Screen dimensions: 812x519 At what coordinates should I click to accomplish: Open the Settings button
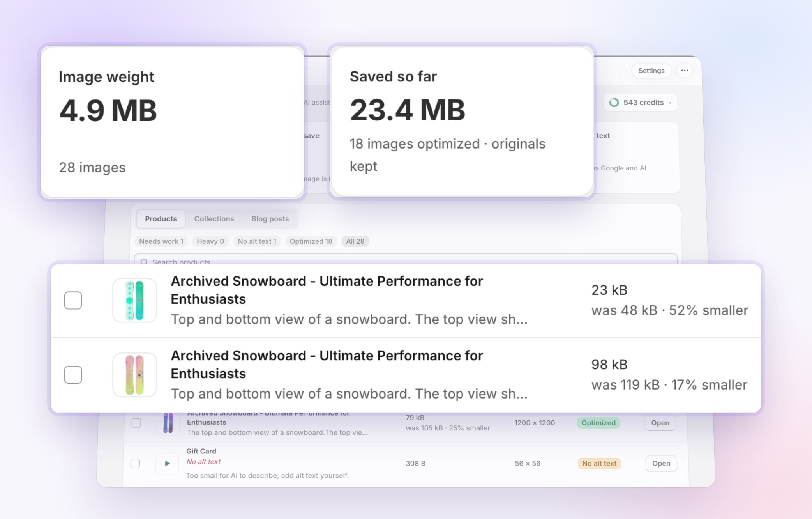point(651,71)
